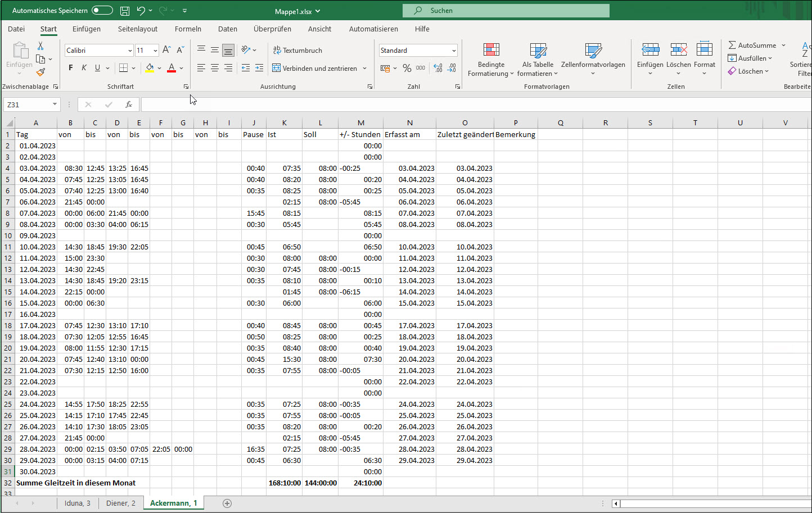Click the Einfügen clipboard paste icon

coord(20,51)
